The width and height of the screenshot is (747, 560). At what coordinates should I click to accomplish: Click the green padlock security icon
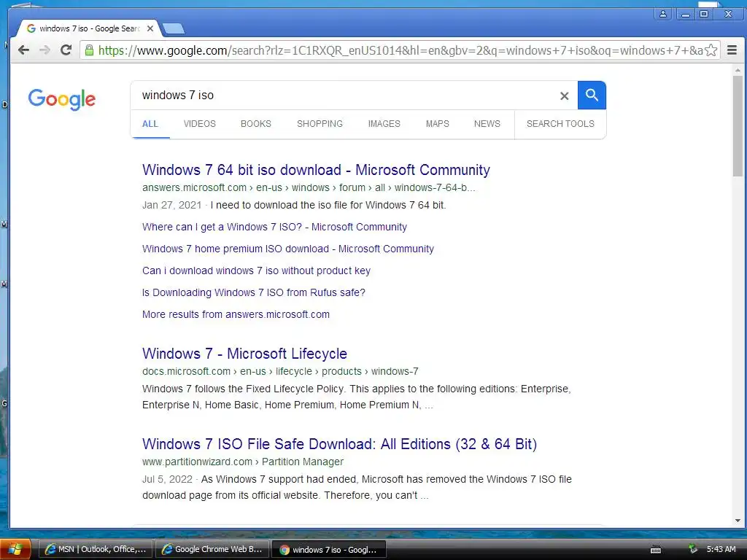[x=89, y=50]
